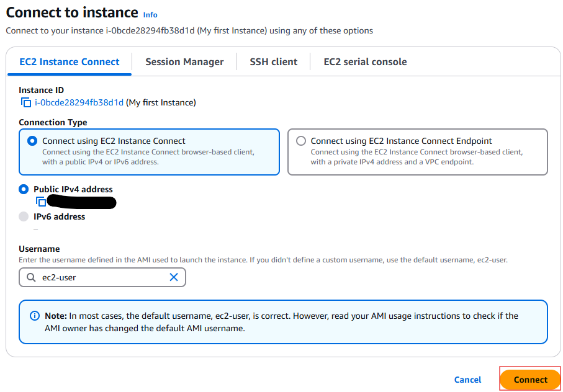The image size is (563, 392).
Task: Click into the ec2-user username input
Action: pos(102,277)
